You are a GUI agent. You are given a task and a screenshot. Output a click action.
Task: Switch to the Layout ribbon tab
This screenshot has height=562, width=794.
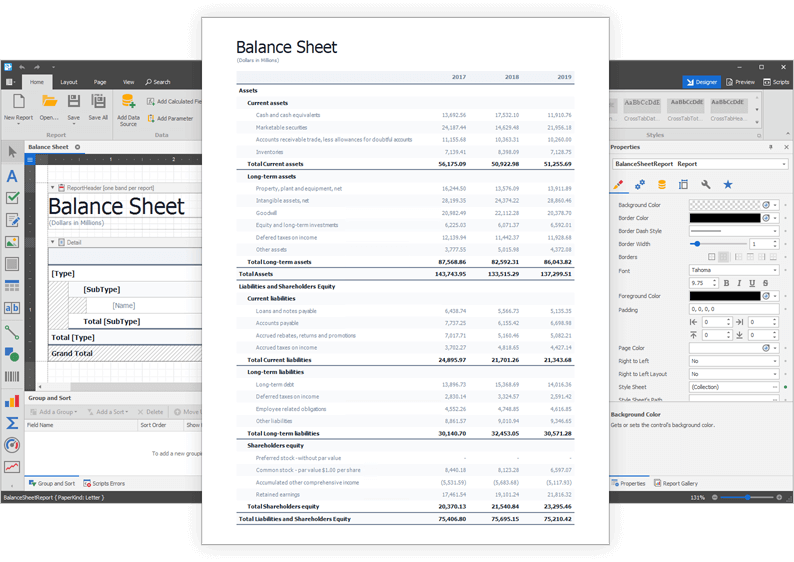[69, 82]
